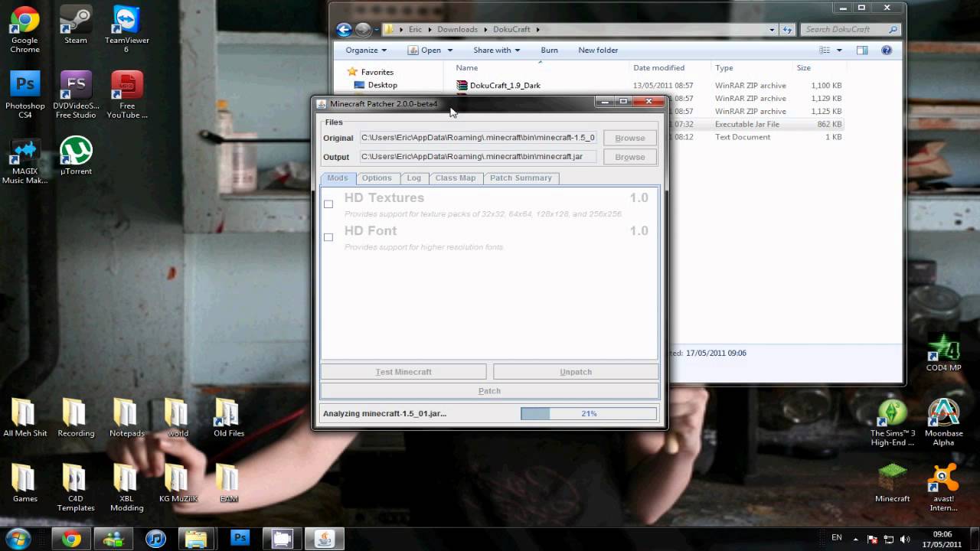Click the Output file path field

pyautogui.click(x=479, y=157)
